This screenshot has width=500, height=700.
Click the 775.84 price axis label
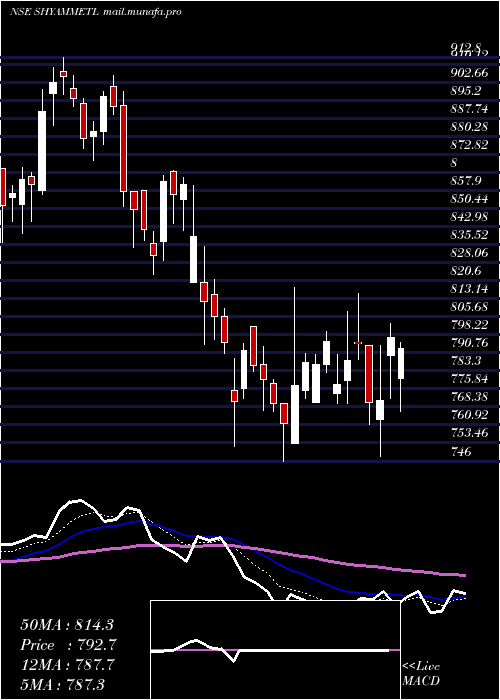pyautogui.click(x=469, y=379)
